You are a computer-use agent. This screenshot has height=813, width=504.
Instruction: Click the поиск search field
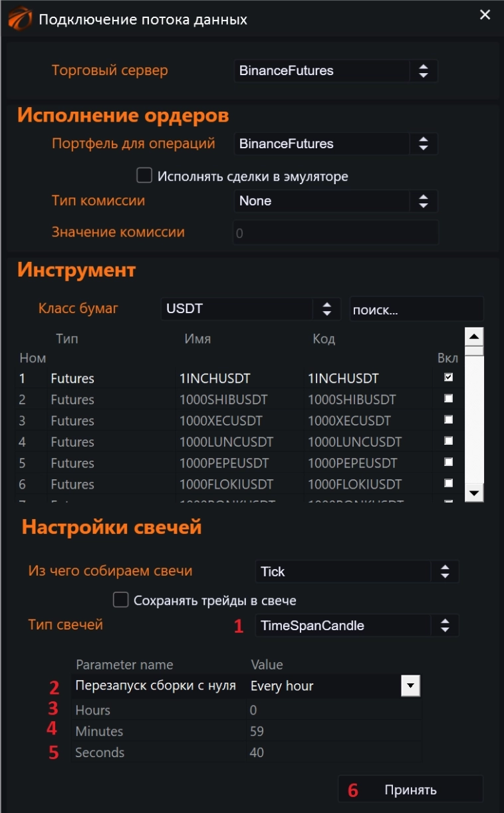pyautogui.click(x=416, y=308)
